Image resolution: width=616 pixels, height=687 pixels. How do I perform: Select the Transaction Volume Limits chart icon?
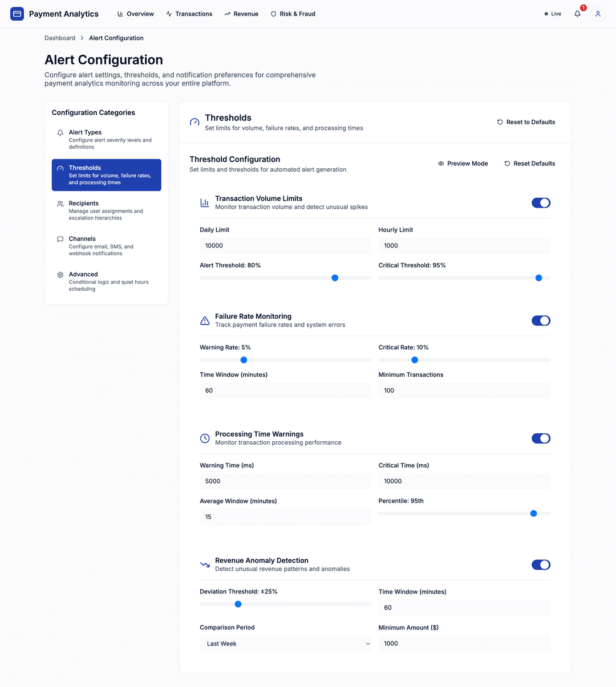(205, 202)
